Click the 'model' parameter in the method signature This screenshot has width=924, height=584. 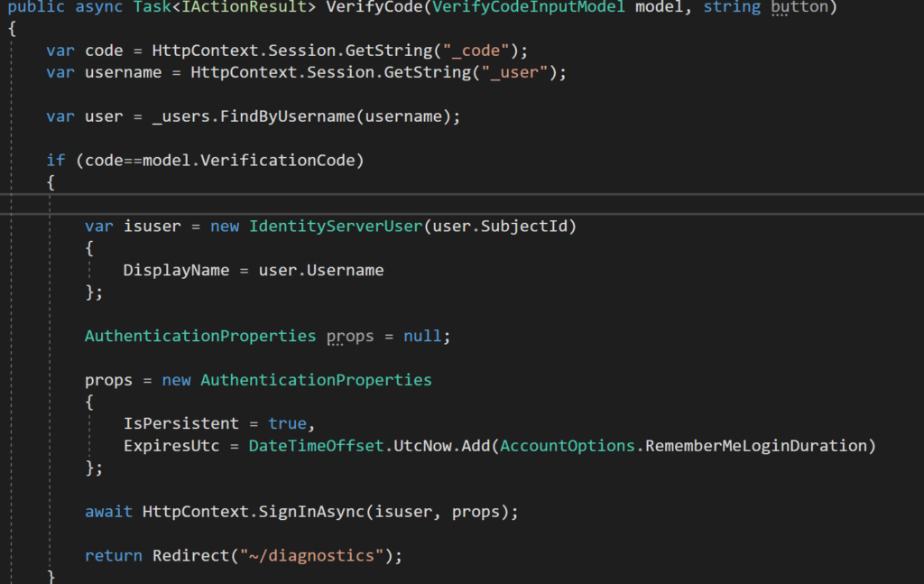[x=660, y=7]
